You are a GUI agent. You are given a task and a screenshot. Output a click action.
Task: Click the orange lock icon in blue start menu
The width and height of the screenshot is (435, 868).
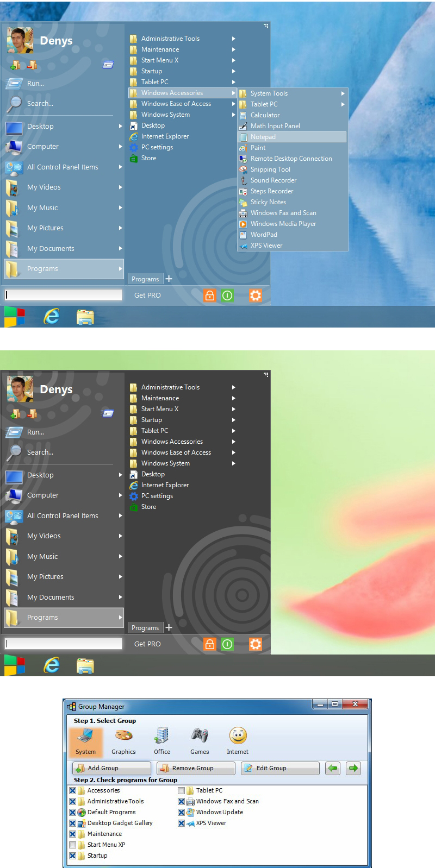209,295
